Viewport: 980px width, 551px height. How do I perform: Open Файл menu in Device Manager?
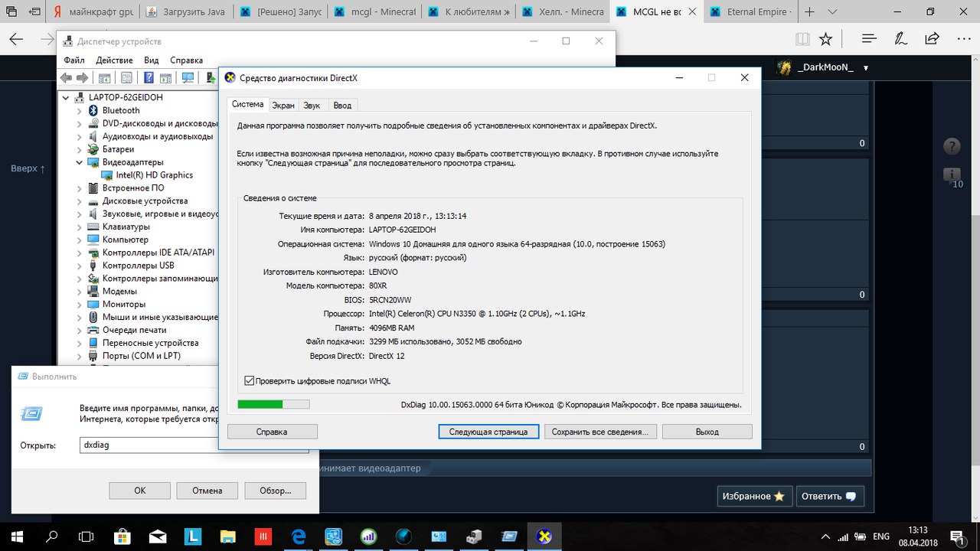[x=74, y=60]
